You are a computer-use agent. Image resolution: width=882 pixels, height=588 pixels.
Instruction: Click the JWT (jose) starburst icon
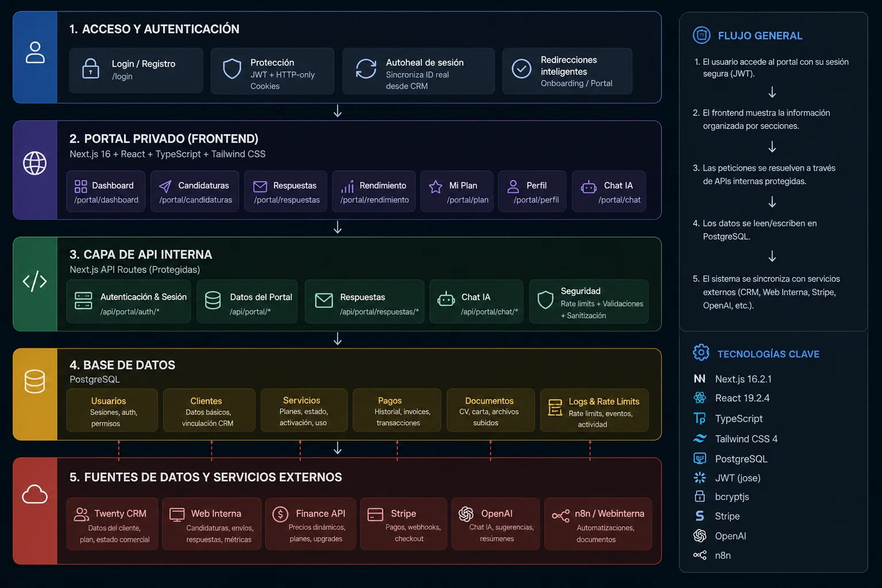coord(699,477)
